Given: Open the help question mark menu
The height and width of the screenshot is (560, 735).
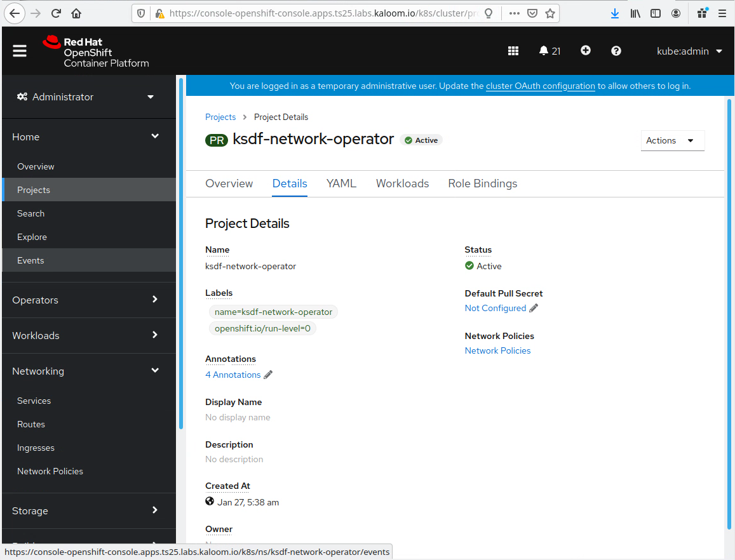Looking at the screenshot, I should click(x=616, y=51).
